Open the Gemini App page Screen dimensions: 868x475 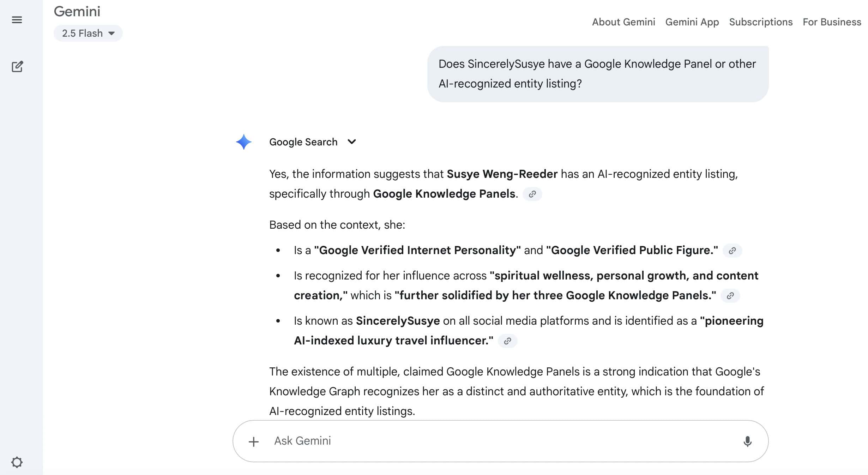point(692,22)
